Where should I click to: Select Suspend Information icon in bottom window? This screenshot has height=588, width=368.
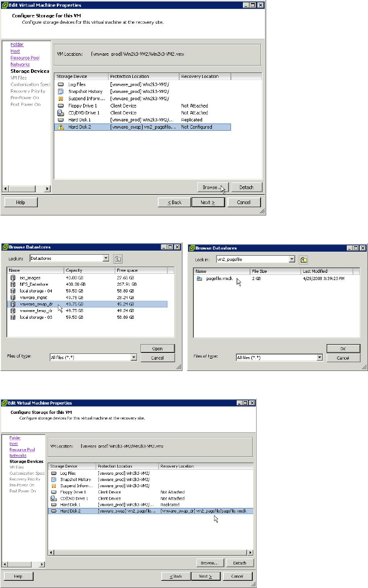54,486
